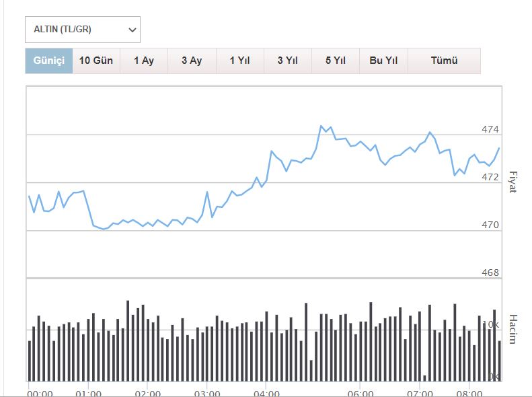
Task: Click the 04:00 time axis label
Action: pos(267,393)
